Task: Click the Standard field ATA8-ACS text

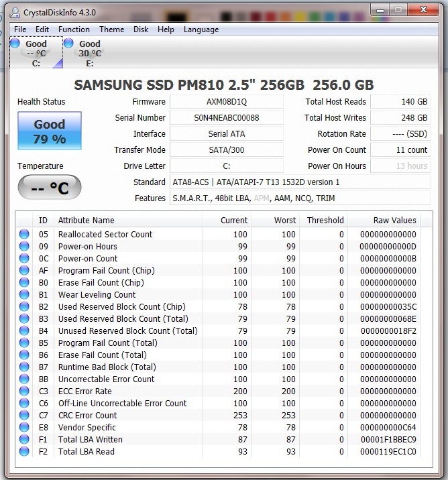Action: pyautogui.click(x=300, y=182)
